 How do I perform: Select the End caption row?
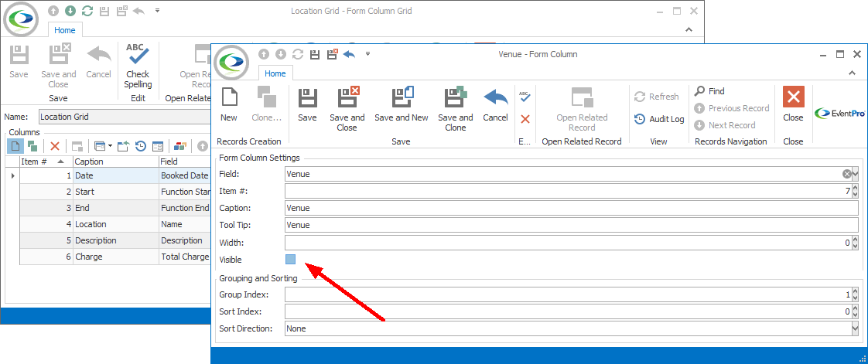(x=115, y=208)
